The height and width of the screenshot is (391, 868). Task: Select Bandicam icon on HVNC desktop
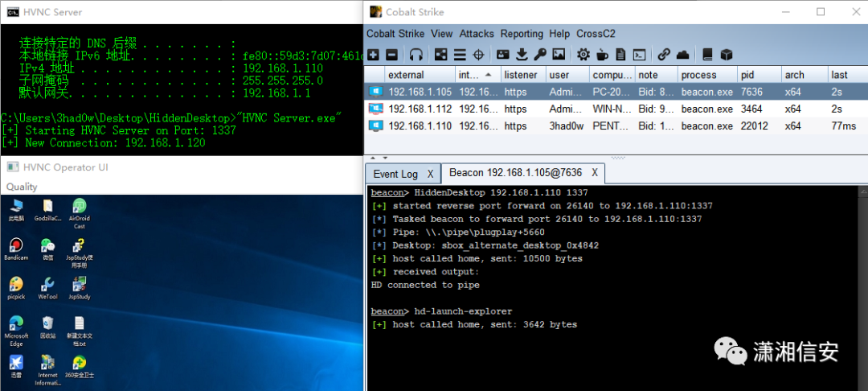[16, 249]
